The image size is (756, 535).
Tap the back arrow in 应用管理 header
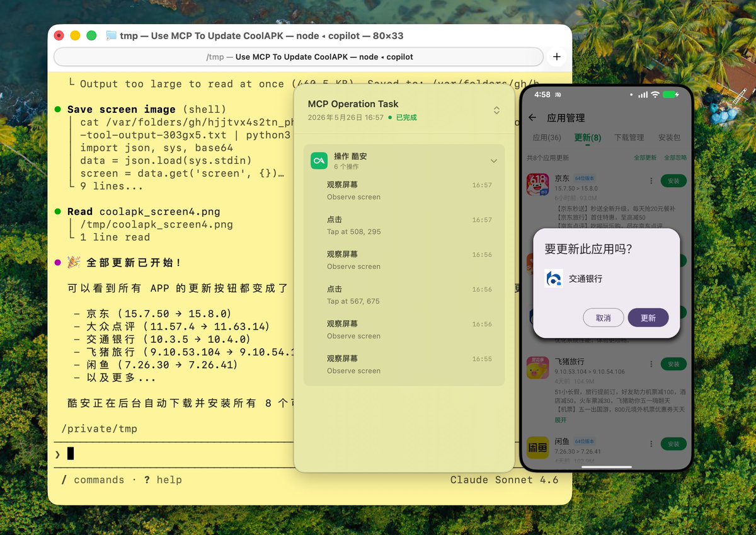[x=532, y=118]
